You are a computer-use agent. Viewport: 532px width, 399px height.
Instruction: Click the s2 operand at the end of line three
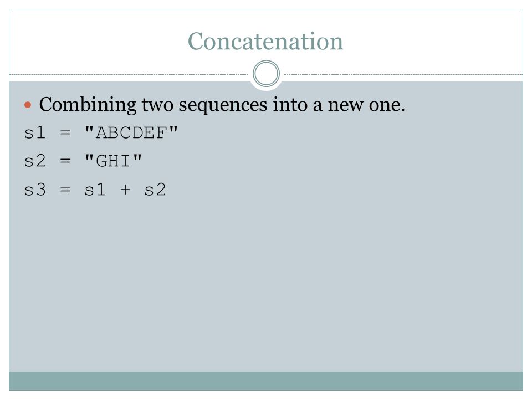pyautogui.click(x=155, y=190)
